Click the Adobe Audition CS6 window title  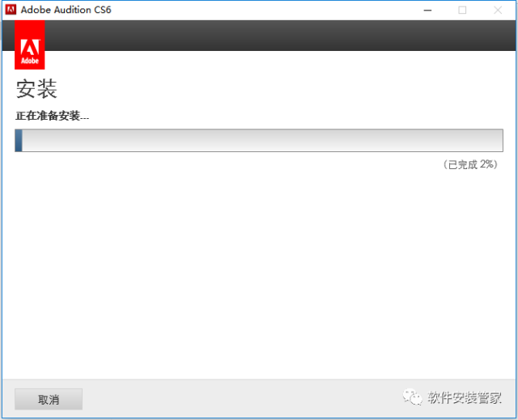coord(71,10)
